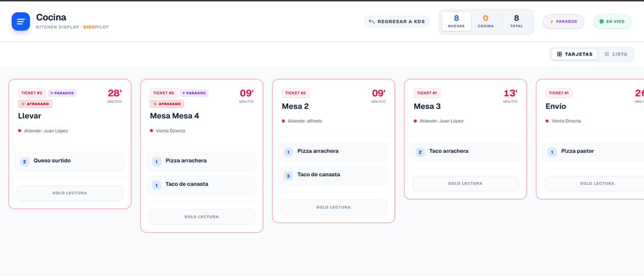Click quantity 3 beside Taco de canasta
This screenshot has height=276, width=644.
click(288, 175)
